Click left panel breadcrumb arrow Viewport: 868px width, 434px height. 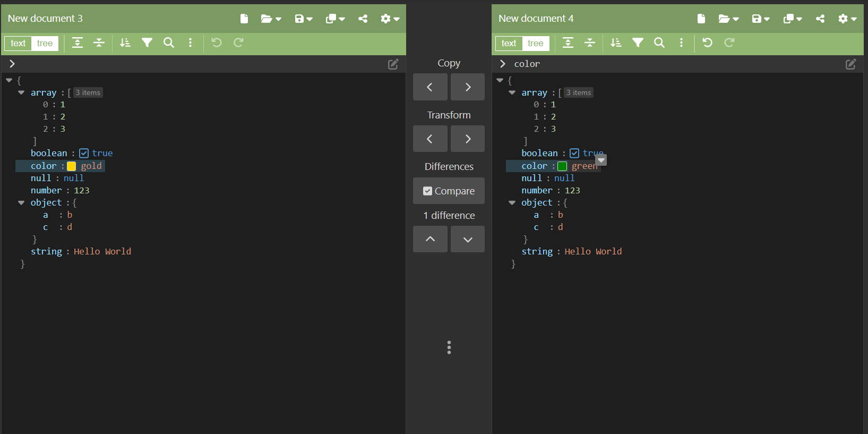point(12,64)
